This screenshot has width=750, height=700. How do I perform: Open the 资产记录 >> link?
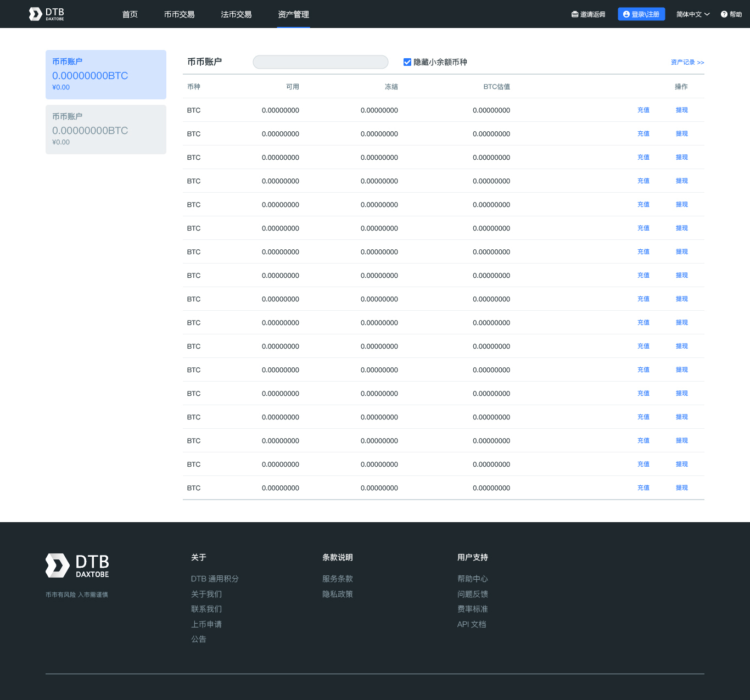(687, 62)
